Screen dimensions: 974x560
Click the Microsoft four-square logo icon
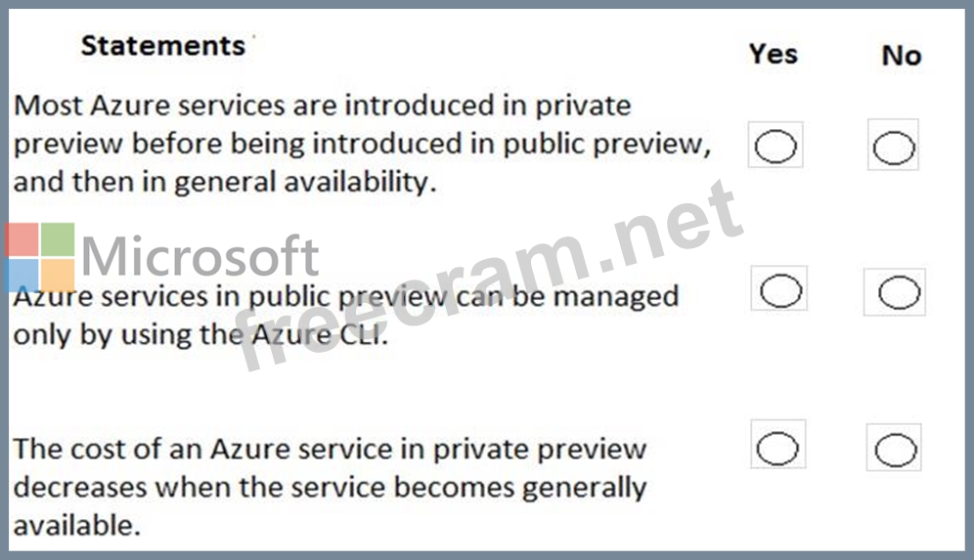(40, 257)
